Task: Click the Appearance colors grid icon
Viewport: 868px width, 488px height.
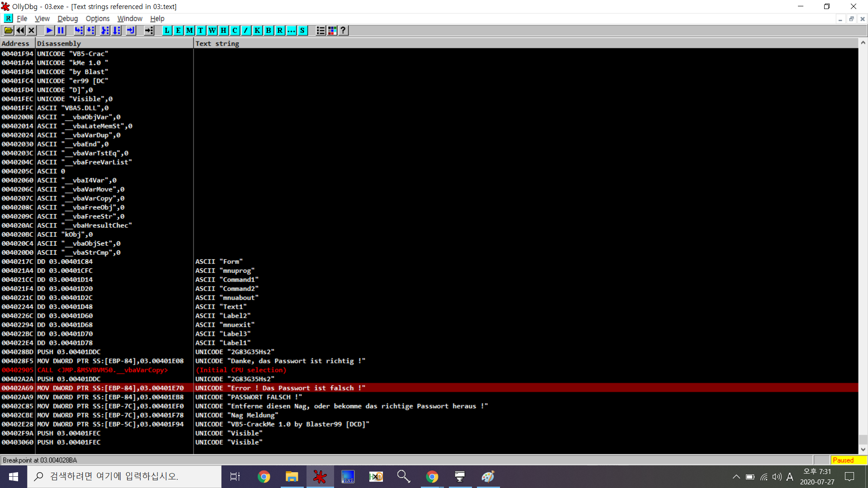Action: [x=332, y=30]
